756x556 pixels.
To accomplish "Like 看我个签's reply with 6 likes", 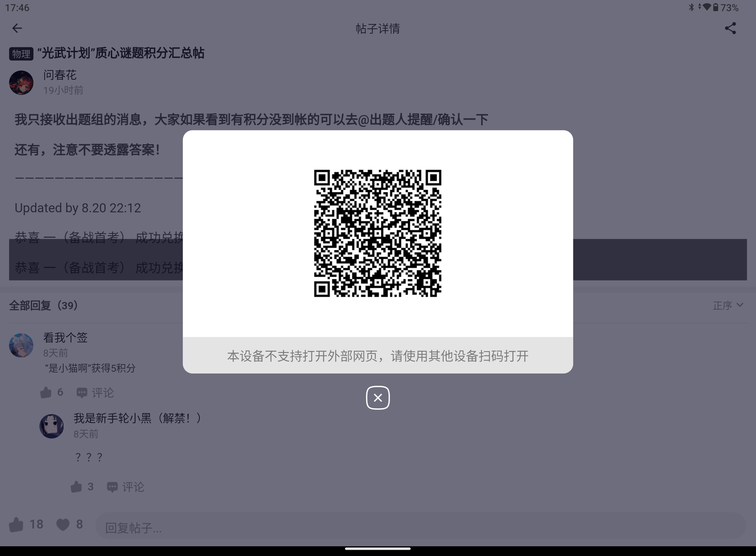I will tap(51, 392).
